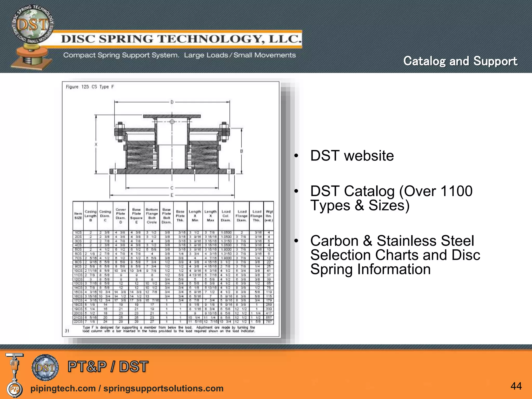532x399 pixels.
Task: Click the 10CS row item cell
Action: 78,271
